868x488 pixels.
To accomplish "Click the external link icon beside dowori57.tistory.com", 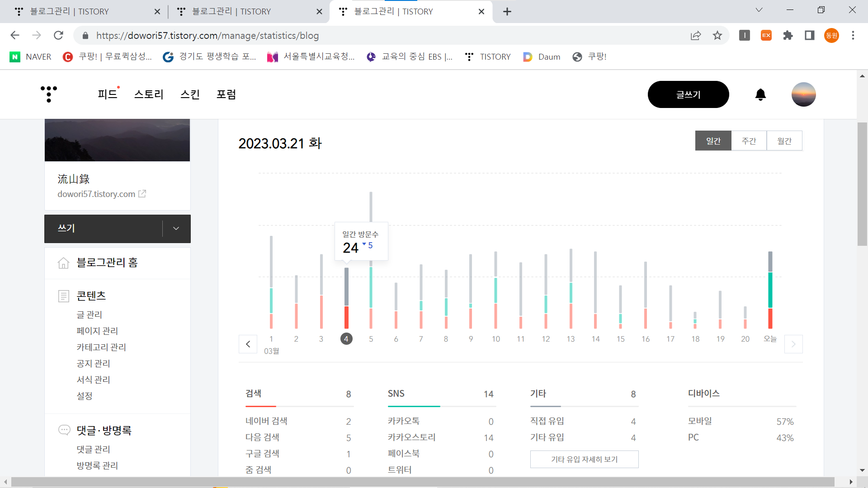I will pos(142,194).
